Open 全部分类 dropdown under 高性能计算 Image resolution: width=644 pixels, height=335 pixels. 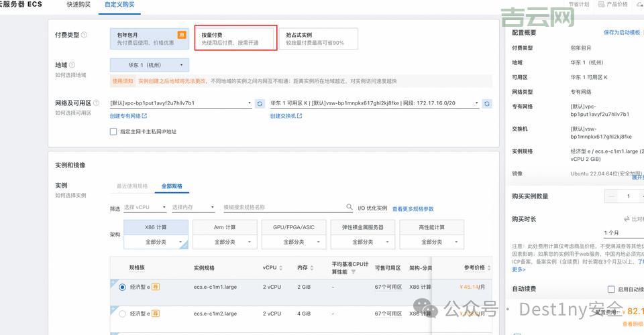[431, 242]
